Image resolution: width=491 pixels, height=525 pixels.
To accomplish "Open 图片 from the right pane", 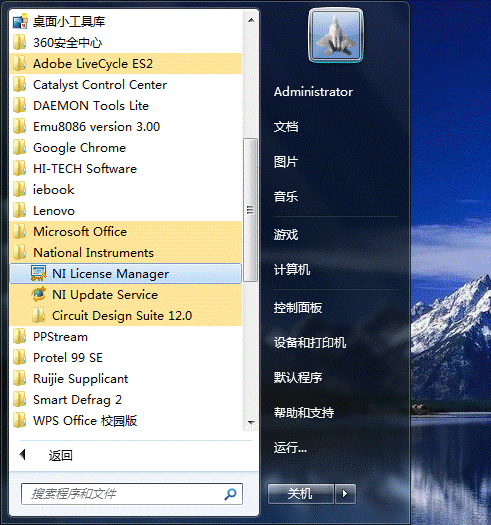I will (286, 162).
